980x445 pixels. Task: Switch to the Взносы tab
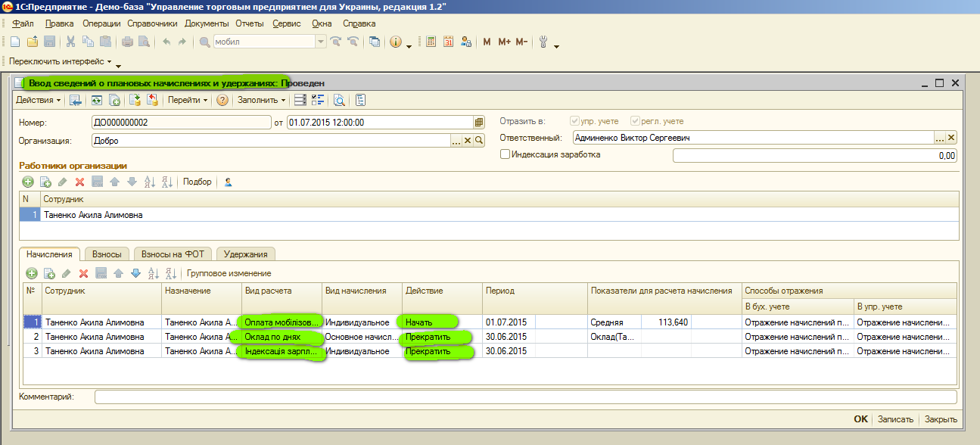coord(107,254)
